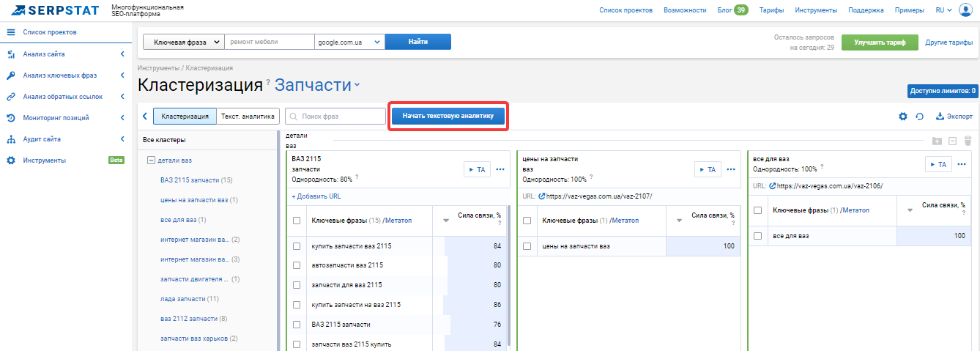Click the keyword field with ремонт мебели placeholder

tap(269, 42)
